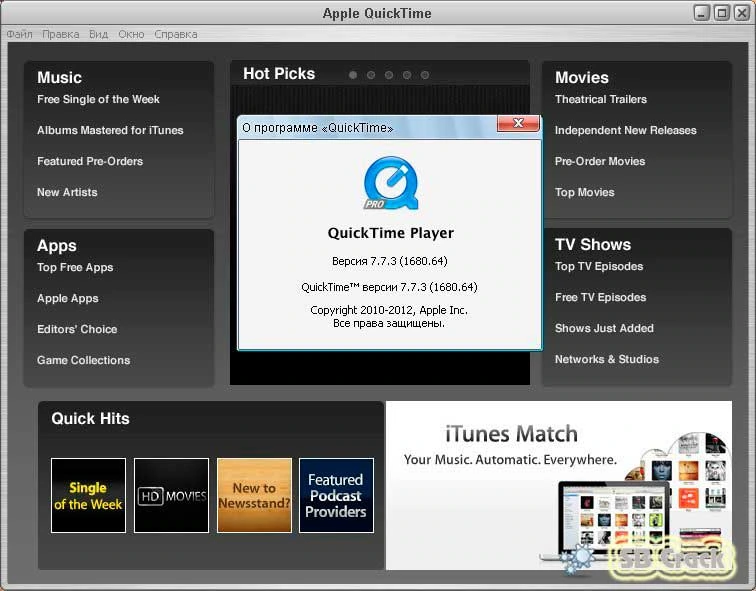
Task: Select the second Hot Picks page dot
Action: (371, 75)
